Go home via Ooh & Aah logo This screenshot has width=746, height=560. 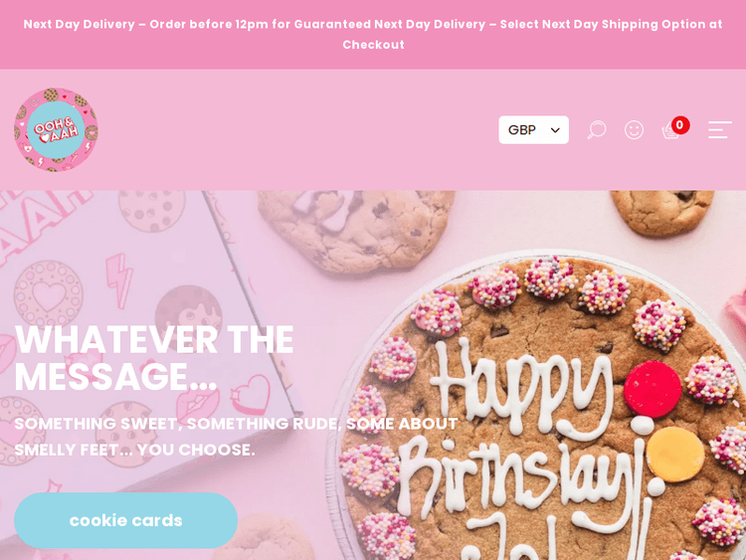56,130
